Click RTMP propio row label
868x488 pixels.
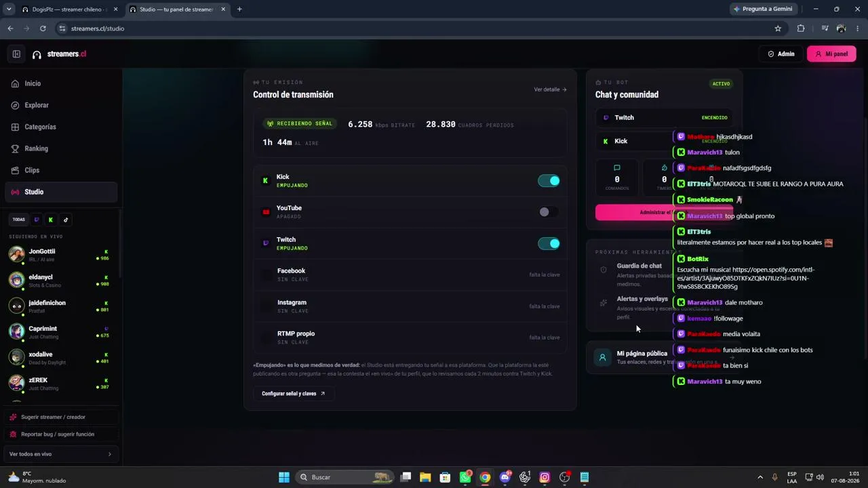pyautogui.click(x=296, y=333)
